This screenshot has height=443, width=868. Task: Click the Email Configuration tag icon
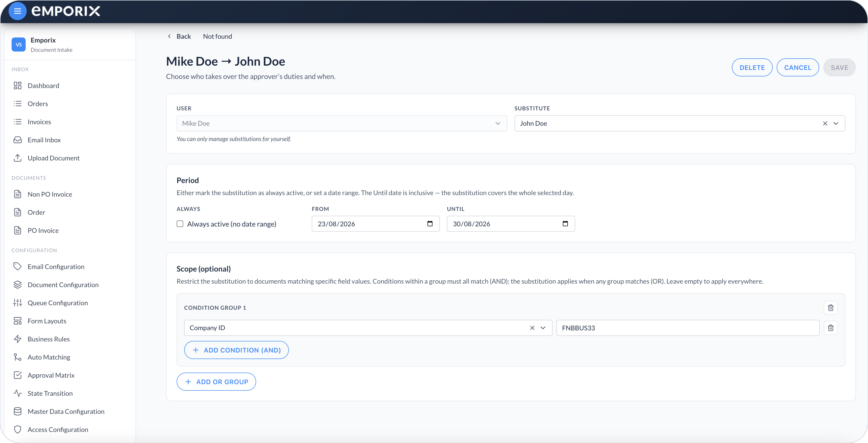pos(18,267)
